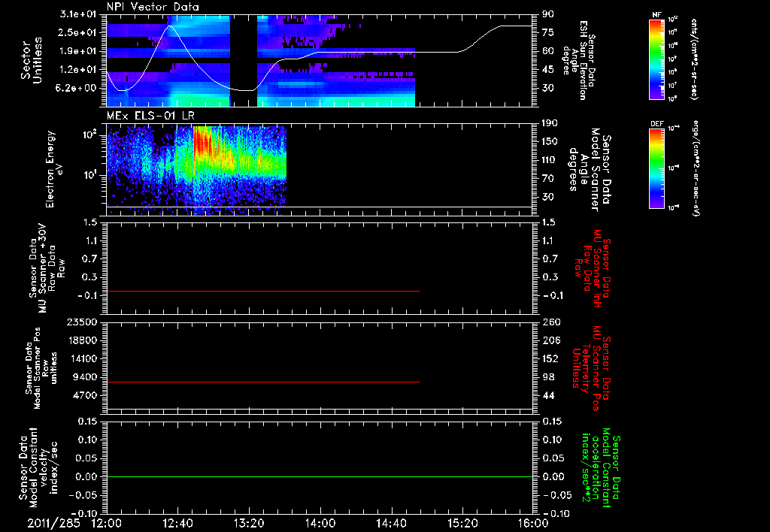Click the "23500" scanner position tick label
Screen dimensions: 770x532
(x=81, y=322)
